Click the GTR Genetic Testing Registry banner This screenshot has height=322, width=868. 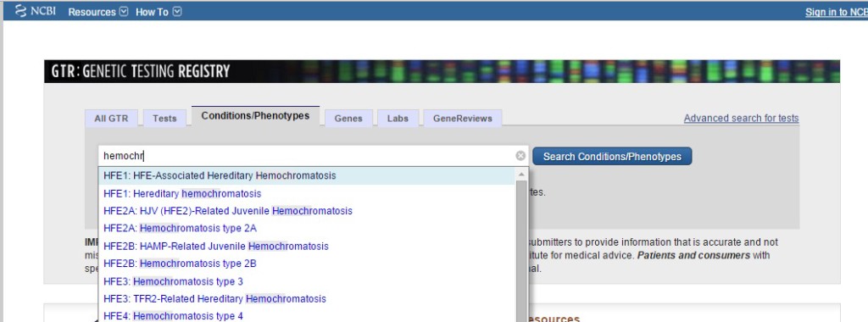click(442, 71)
